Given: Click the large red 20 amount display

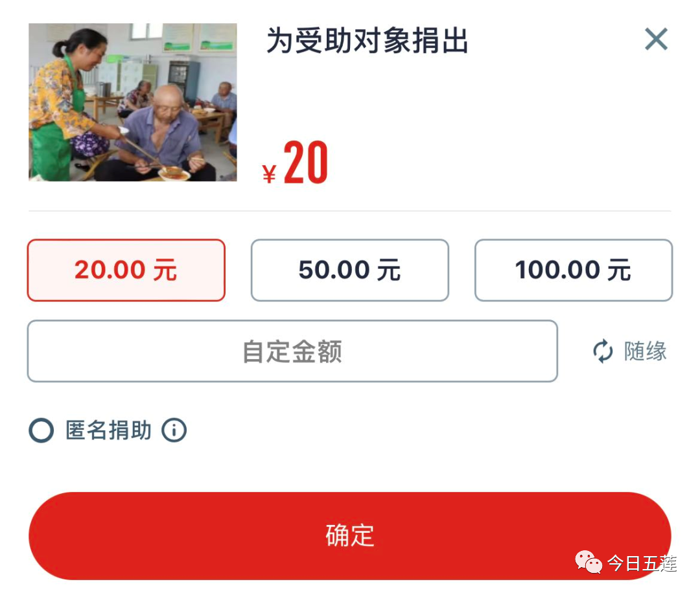Looking at the screenshot, I should (x=306, y=163).
